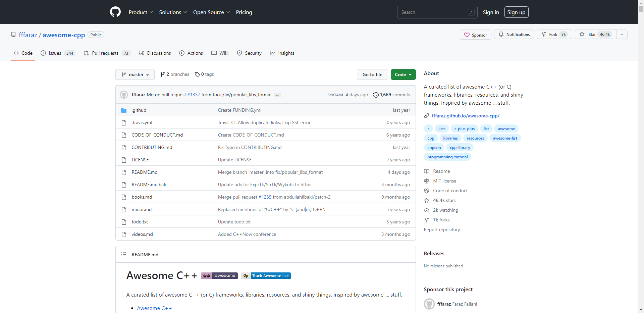Click the file icon next to books.md
The height and width of the screenshot is (313, 644).
click(124, 197)
